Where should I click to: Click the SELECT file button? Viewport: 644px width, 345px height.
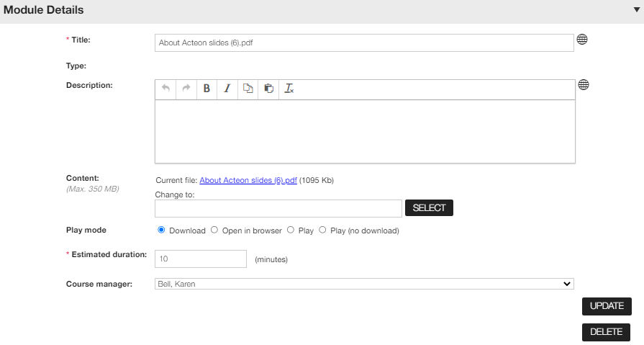tap(429, 207)
